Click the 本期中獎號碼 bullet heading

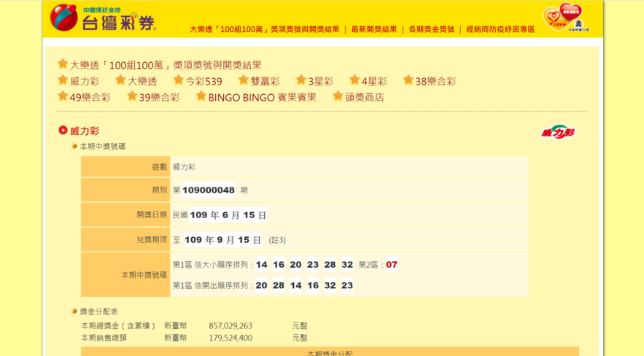103,147
